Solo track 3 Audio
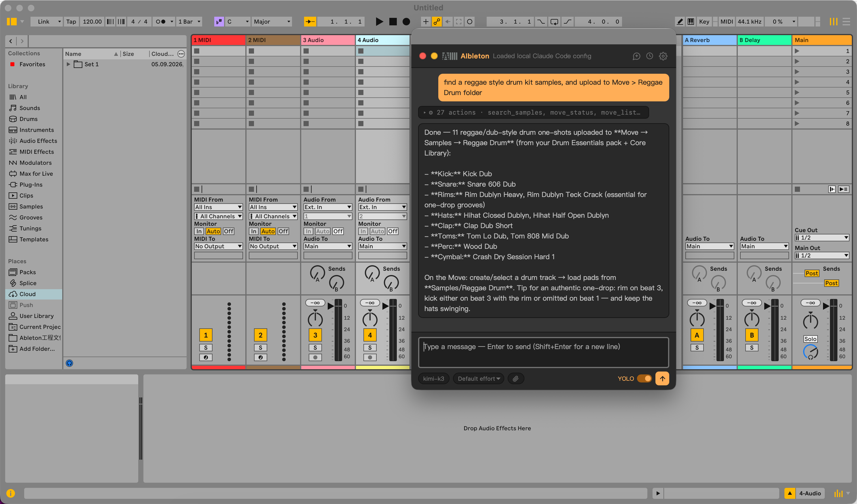 click(x=315, y=348)
